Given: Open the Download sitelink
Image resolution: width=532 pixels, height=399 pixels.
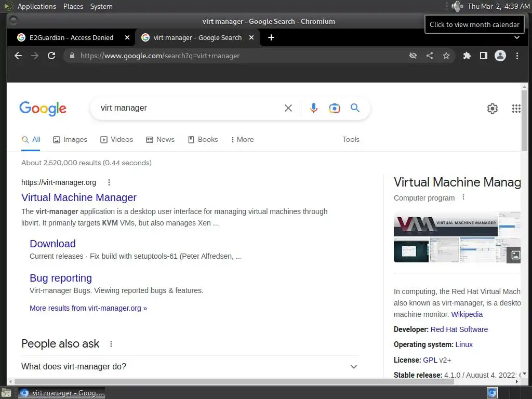Looking at the screenshot, I should (x=52, y=244).
